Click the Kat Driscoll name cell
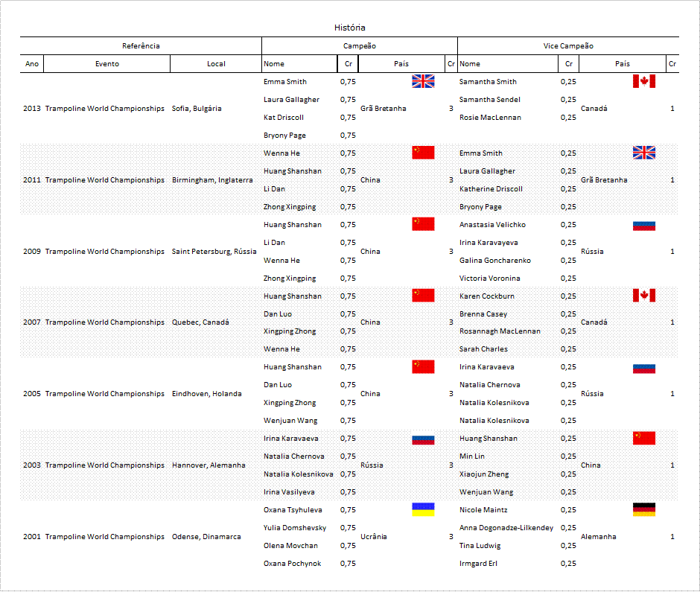The width and height of the screenshot is (700, 592). (x=284, y=118)
